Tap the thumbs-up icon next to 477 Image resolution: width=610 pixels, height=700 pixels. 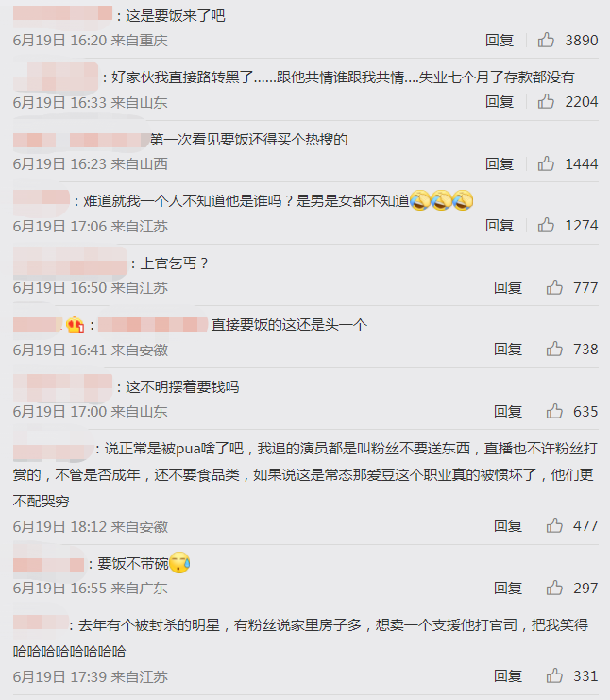554,526
